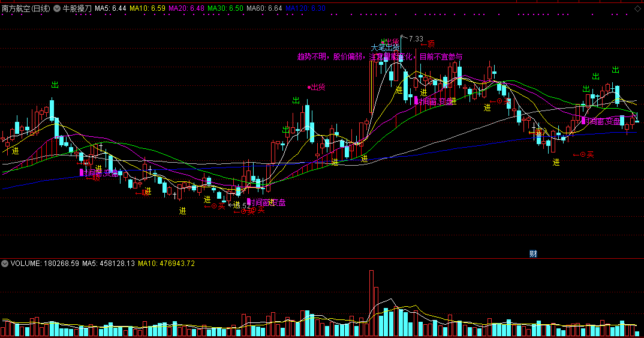Select the MA30: 6.50 label

pos(225,8)
